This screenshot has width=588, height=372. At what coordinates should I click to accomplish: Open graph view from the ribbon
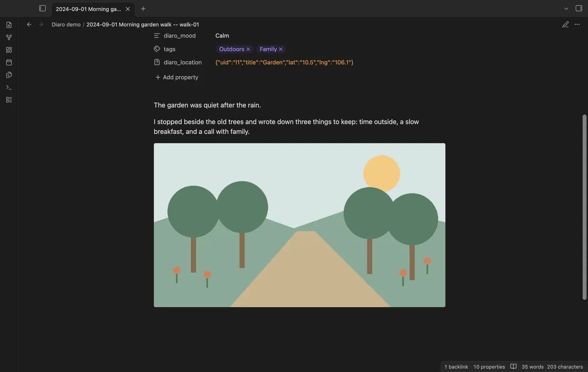pos(9,37)
